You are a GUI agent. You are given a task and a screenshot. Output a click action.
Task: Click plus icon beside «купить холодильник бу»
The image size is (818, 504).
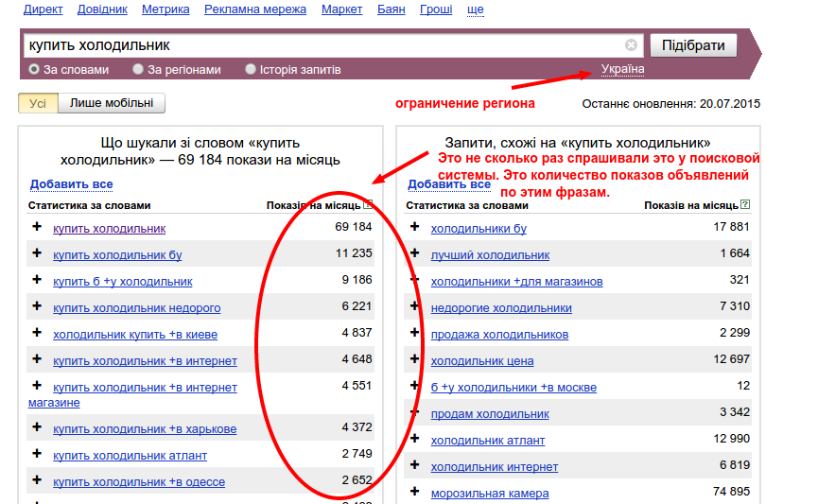37,253
